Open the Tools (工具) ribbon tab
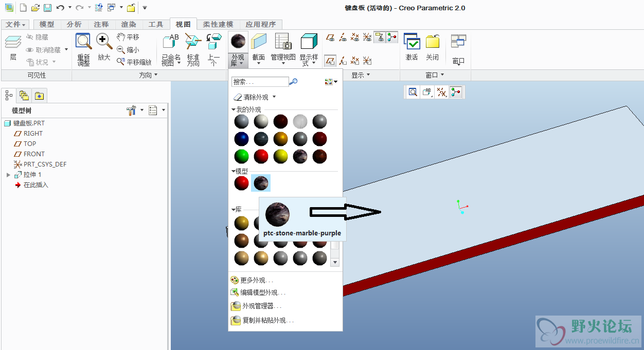The image size is (644, 350). point(156,24)
